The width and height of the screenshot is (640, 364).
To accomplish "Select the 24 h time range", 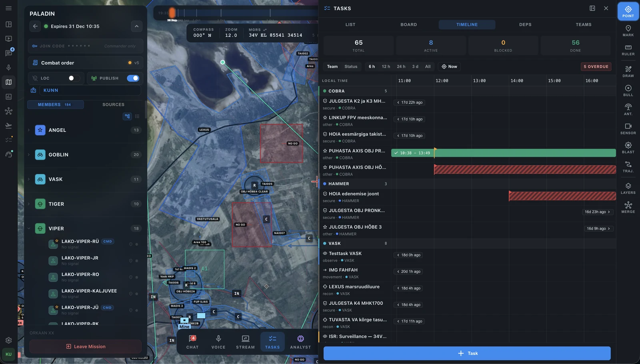I will (x=401, y=67).
